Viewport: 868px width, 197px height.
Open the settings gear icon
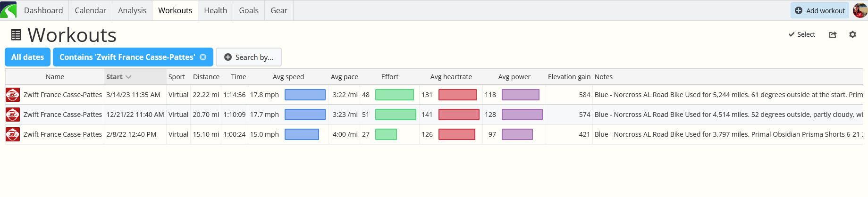(852, 34)
